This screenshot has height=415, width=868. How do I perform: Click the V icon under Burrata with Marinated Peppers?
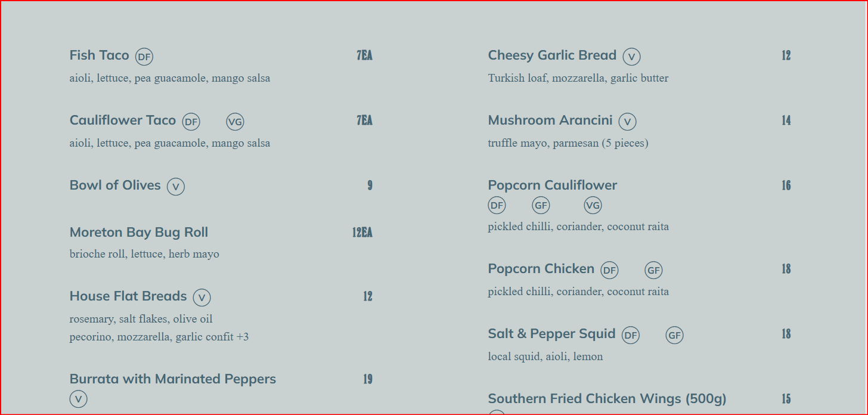tap(79, 399)
